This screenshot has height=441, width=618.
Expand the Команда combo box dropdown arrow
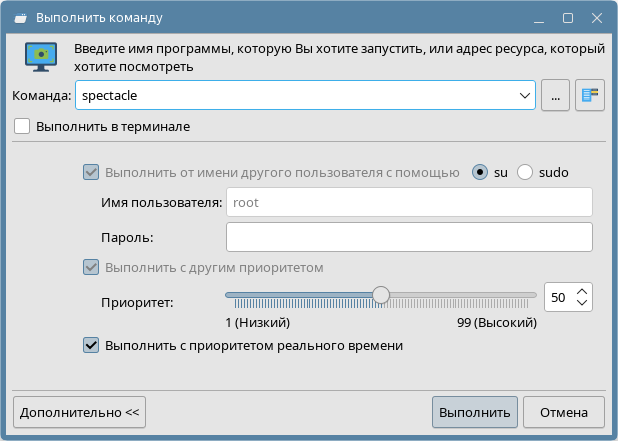[525, 96]
